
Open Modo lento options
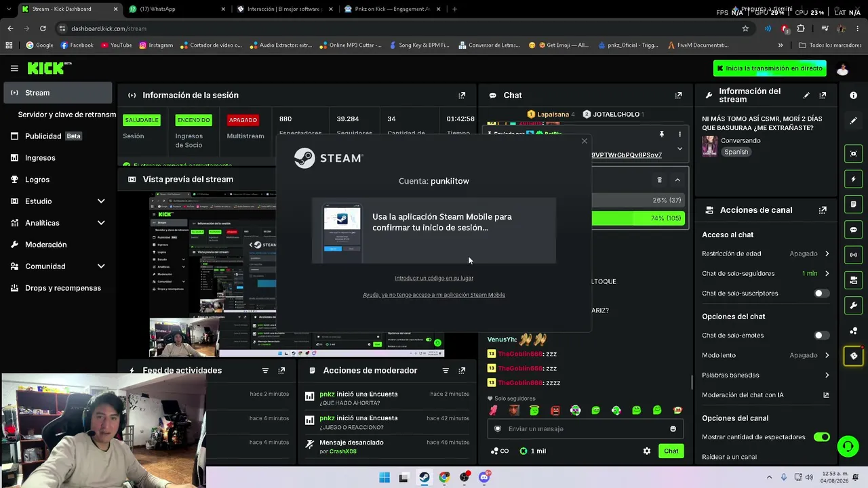pyautogui.click(x=766, y=355)
